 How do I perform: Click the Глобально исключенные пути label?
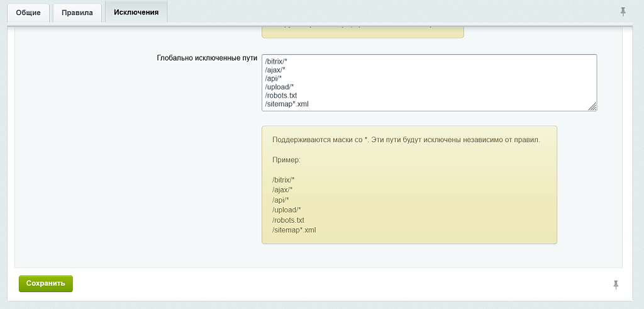click(206, 58)
